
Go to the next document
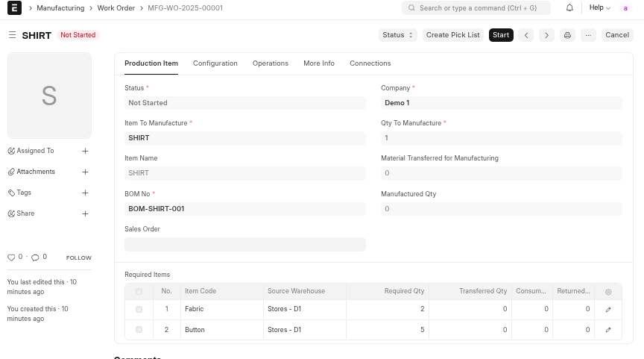point(546,35)
